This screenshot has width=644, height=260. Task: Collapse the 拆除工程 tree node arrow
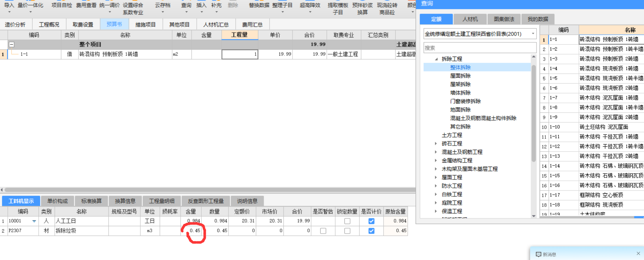pos(436,59)
